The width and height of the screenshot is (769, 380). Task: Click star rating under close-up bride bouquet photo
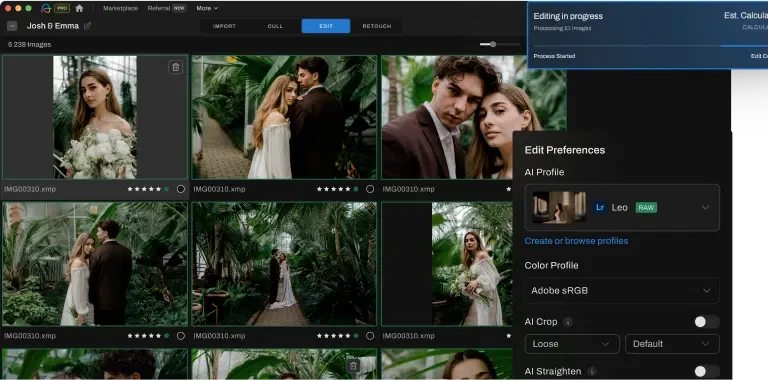(144, 189)
